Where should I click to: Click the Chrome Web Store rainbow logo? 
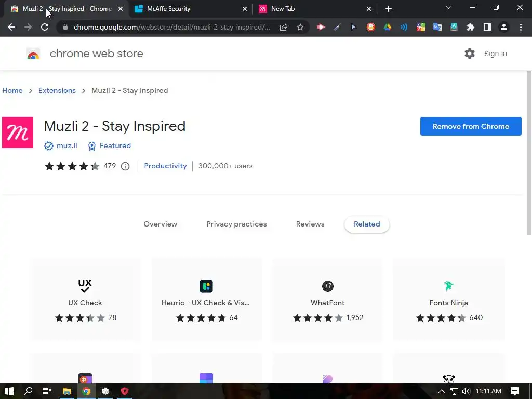tap(33, 54)
